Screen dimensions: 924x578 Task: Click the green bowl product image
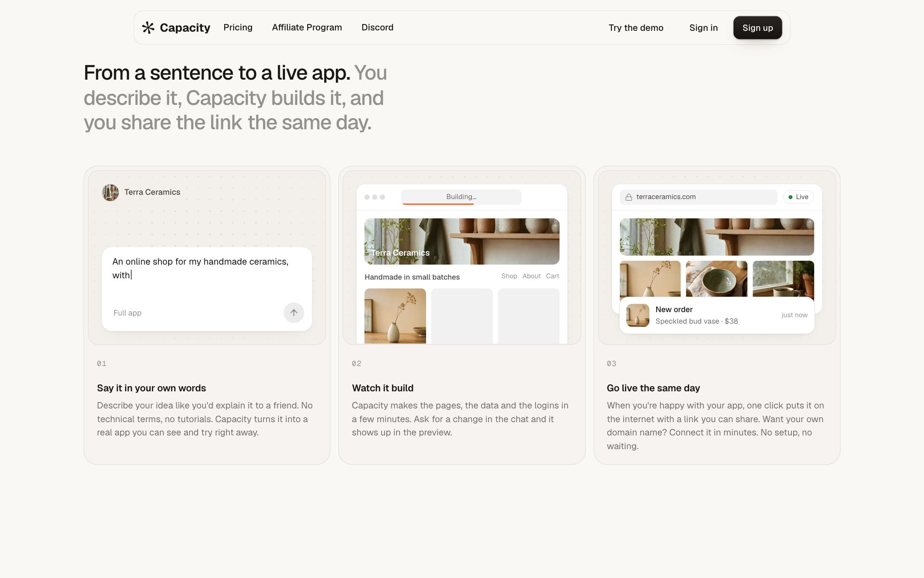[x=717, y=279]
